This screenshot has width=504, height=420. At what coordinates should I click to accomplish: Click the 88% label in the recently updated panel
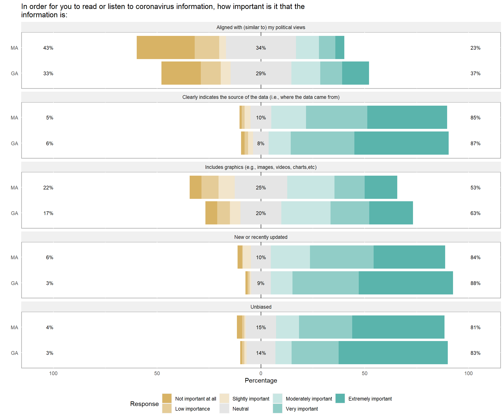(475, 283)
